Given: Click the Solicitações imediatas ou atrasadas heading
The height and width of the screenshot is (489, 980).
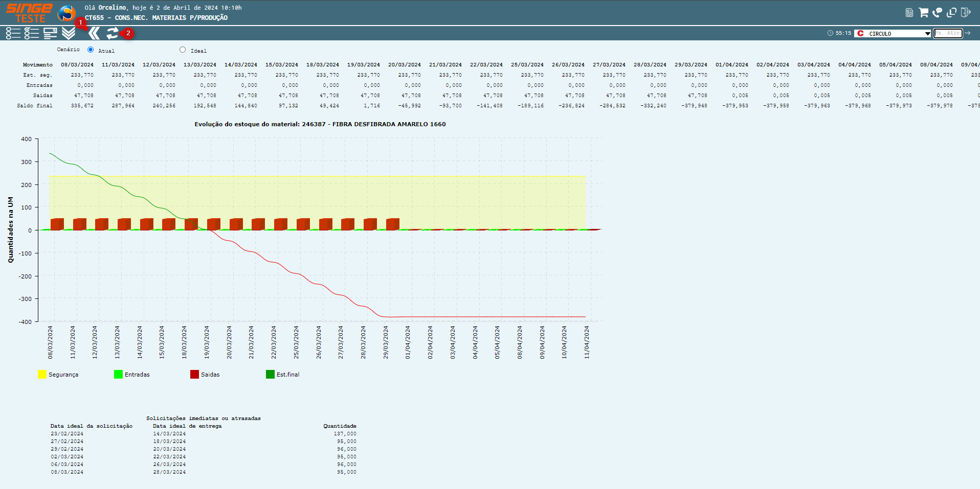Looking at the screenshot, I should [204, 418].
